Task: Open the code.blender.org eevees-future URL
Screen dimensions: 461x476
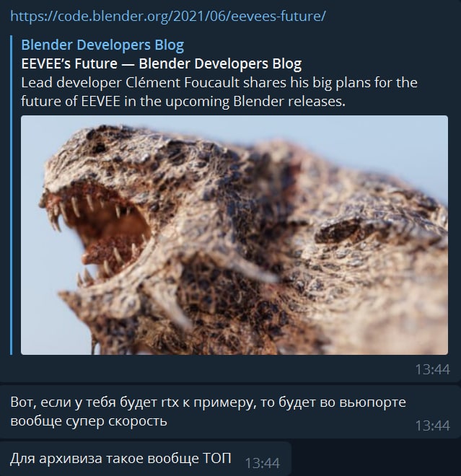Action: 168,16
